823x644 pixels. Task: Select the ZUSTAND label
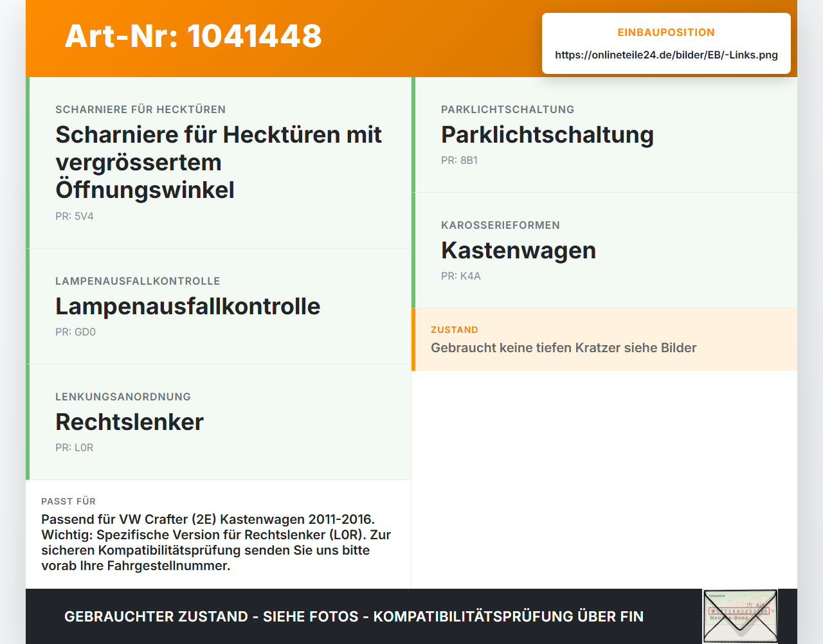pos(454,330)
